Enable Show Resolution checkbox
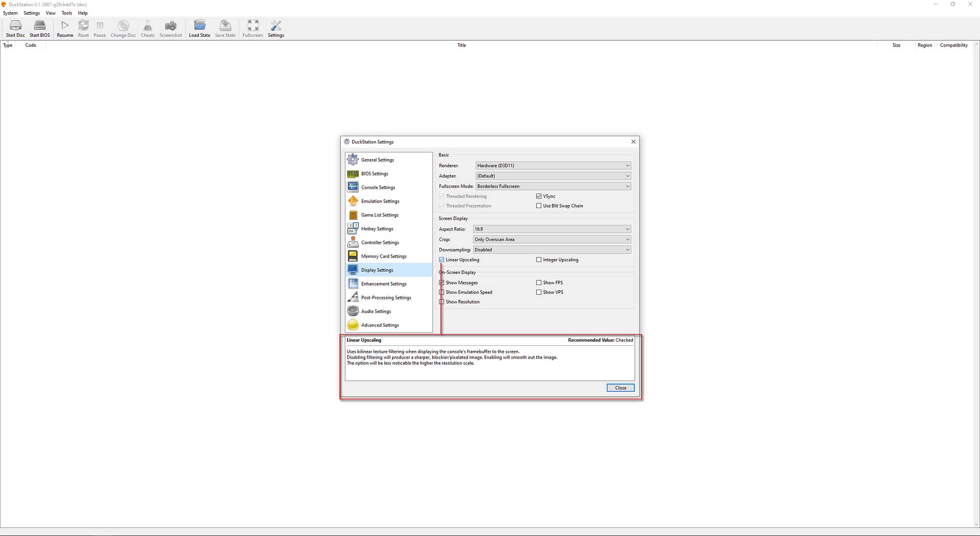This screenshot has height=536, width=980. pos(442,302)
